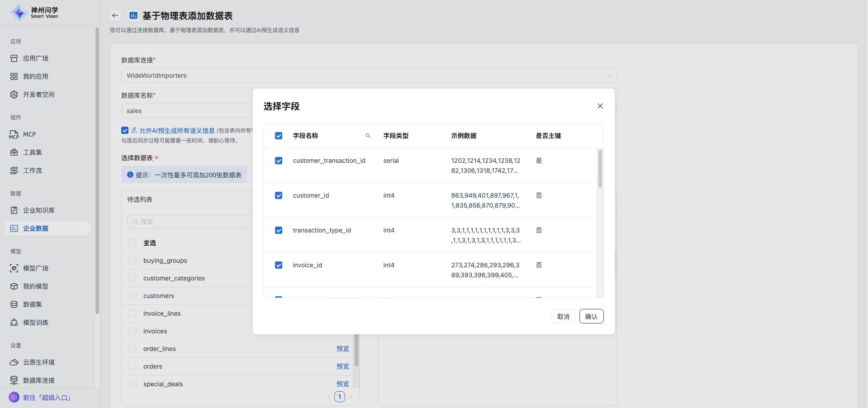Click the back arrow icon
The width and height of the screenshot is (868, 408).
pos(115,15)
